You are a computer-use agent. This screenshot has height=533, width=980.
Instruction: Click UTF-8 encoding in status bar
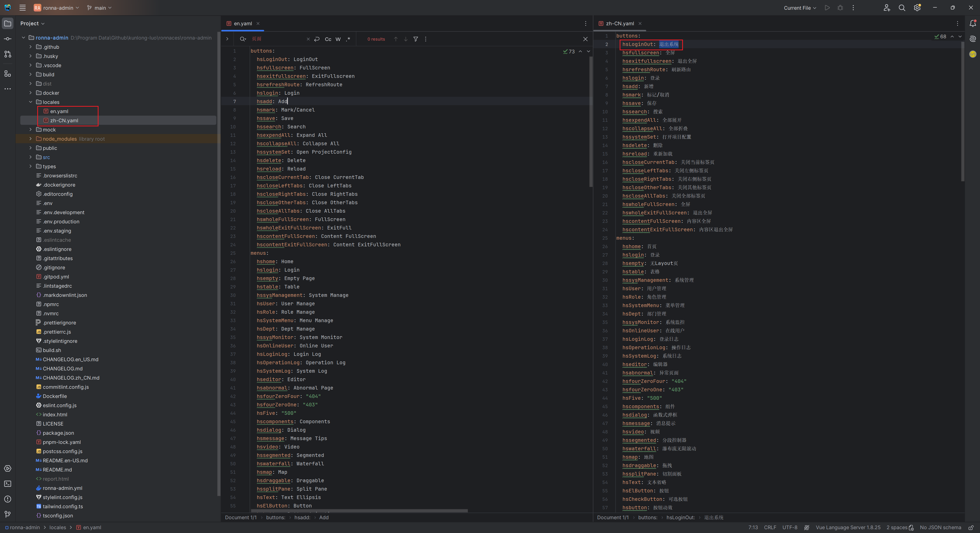(x=790, y=527)
